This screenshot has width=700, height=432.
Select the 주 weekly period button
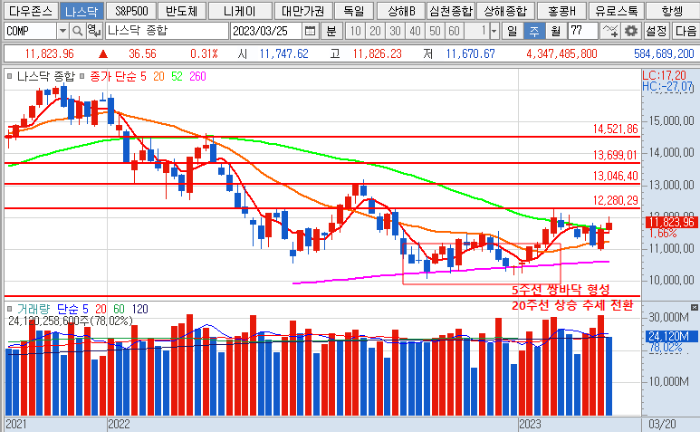coord(534,31)
